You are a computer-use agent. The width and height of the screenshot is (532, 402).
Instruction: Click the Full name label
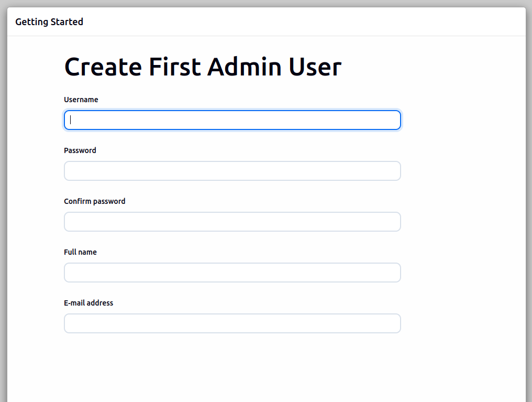80,252
